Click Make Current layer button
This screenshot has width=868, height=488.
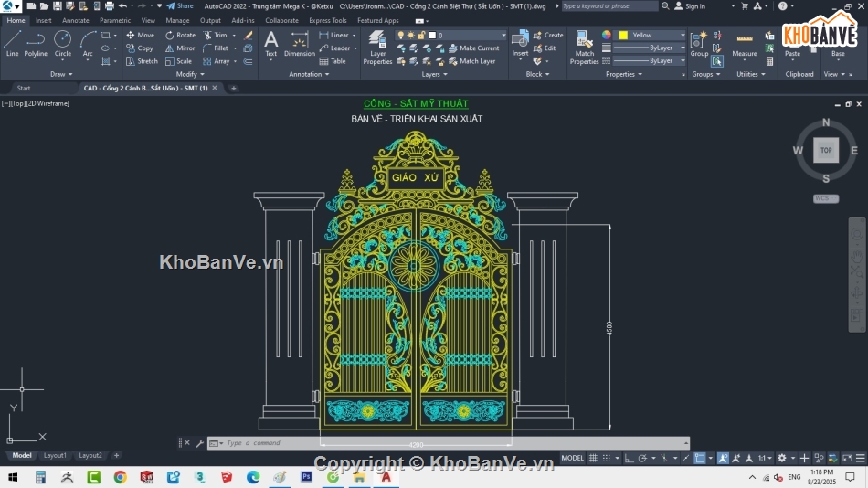point(474,48)
